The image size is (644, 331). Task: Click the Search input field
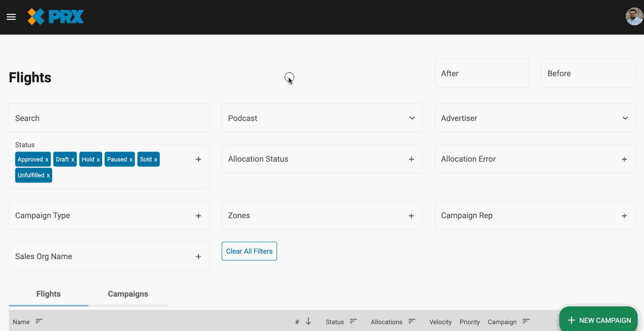click(108, 118)
